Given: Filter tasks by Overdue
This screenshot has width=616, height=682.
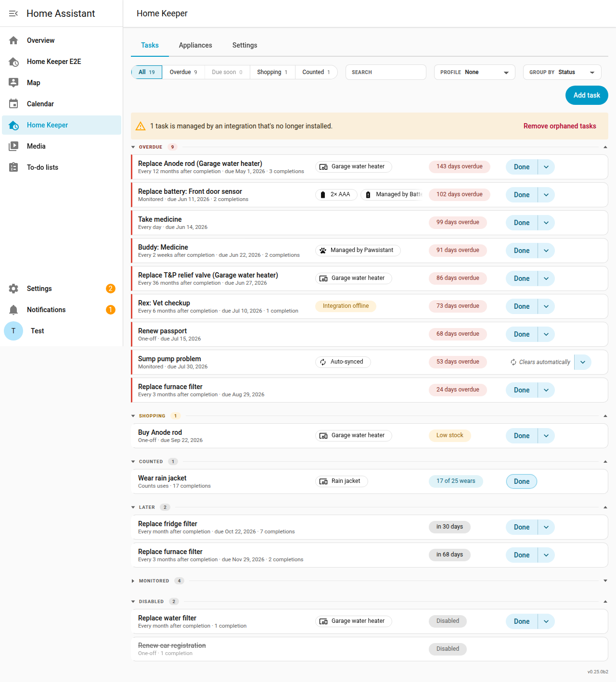Looking at the screenshot, I should tap(183, 72).
